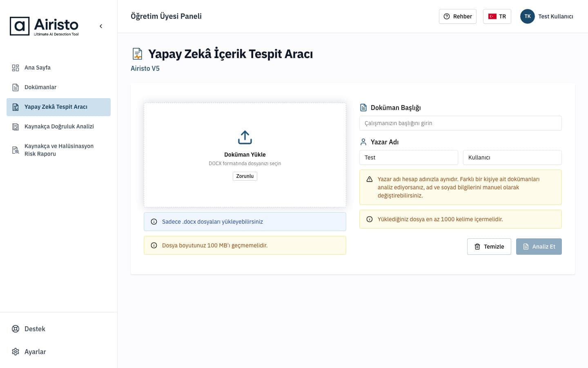Open the TR language dropdown
Screen dimensions: 588x368
pos(497,16)
